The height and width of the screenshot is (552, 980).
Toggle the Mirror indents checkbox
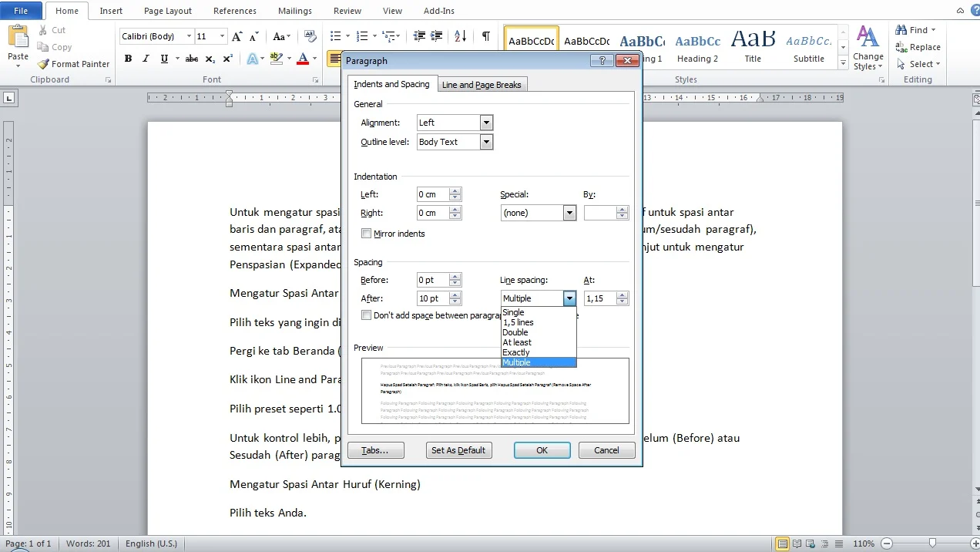(367, 234)
